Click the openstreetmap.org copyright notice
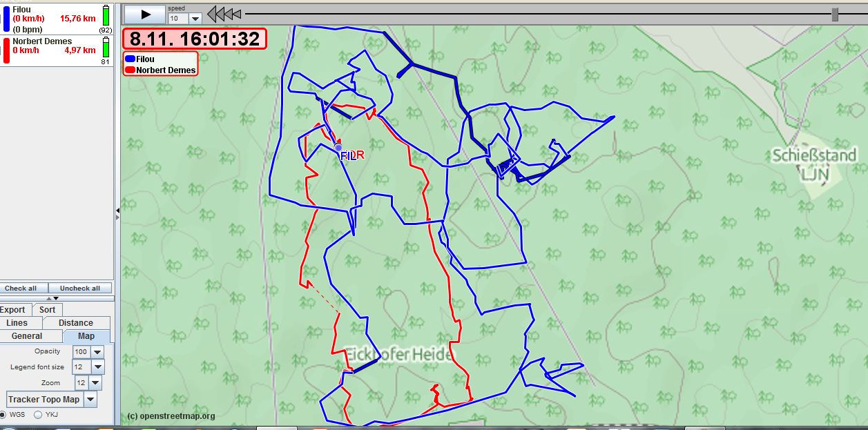868x430 pixels. [x=171, y=416]
